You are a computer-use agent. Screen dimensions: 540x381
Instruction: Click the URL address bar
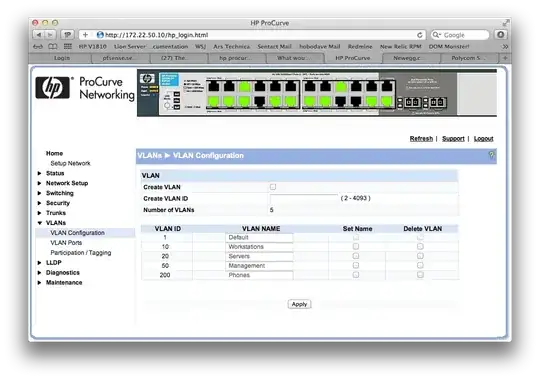pyautogui.click(x=253, y=35)
